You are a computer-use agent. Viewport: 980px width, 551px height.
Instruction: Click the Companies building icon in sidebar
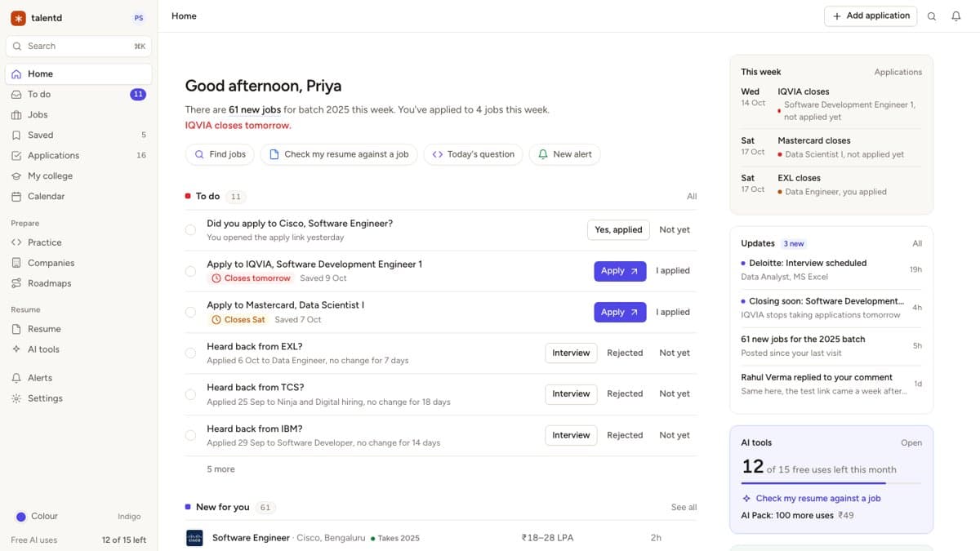pyautogui.click(x=16, y=263)
